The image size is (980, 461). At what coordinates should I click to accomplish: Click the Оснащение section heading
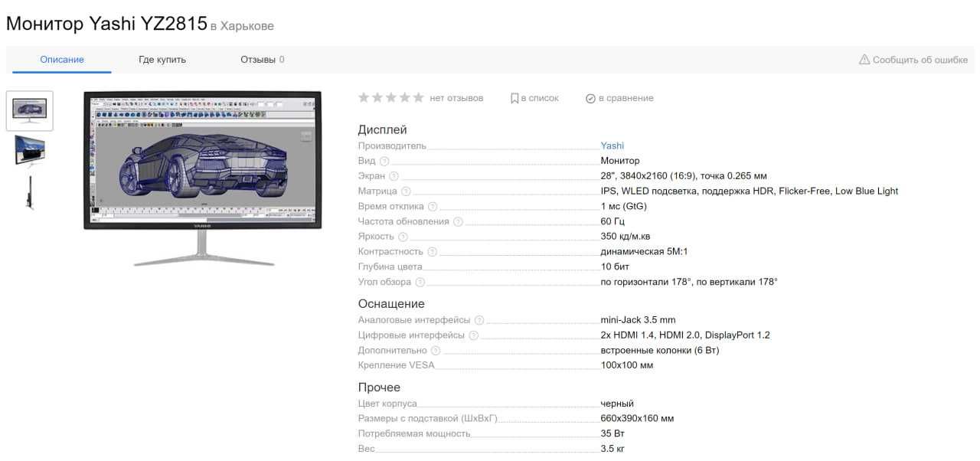tap(391, 304)
